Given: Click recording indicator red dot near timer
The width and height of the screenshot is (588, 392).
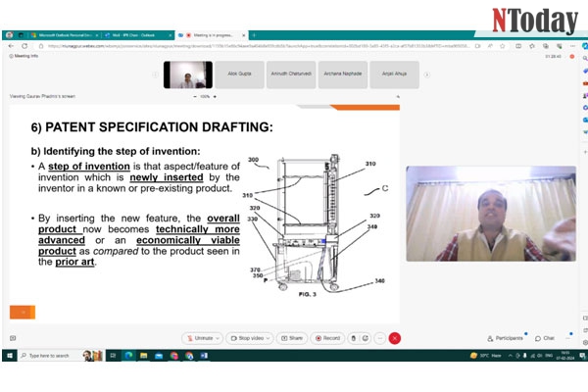Looking at the screenshot, I should (x=572, y=57).
